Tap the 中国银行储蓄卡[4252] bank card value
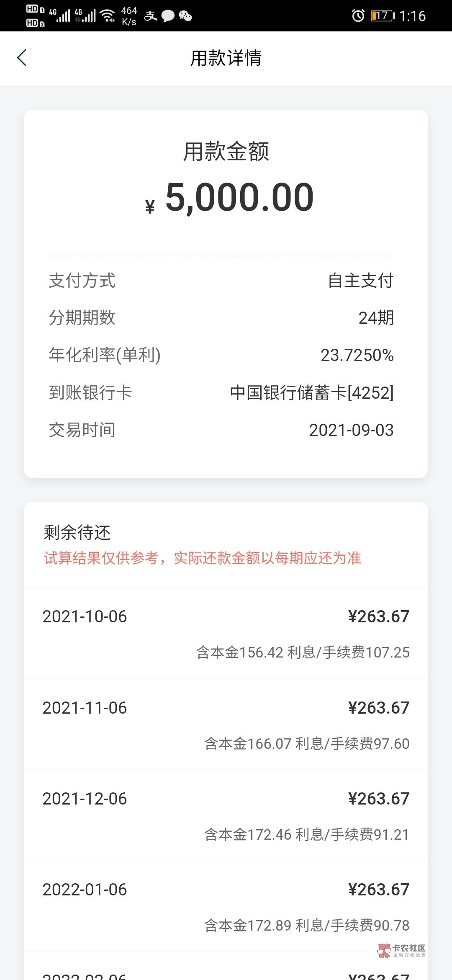The width and height of the screenshot is (452, 980). coord(312,393)
